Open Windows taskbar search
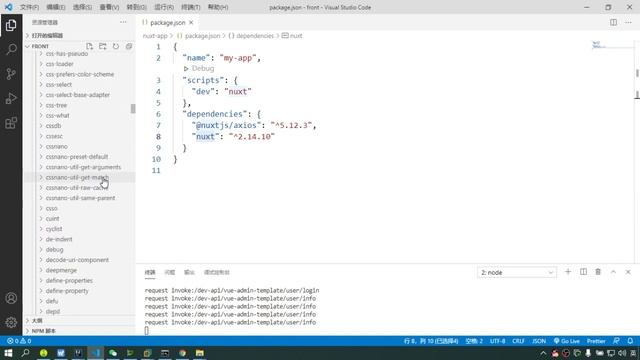Screen dimensions: 640x360 tap(25, 353)
